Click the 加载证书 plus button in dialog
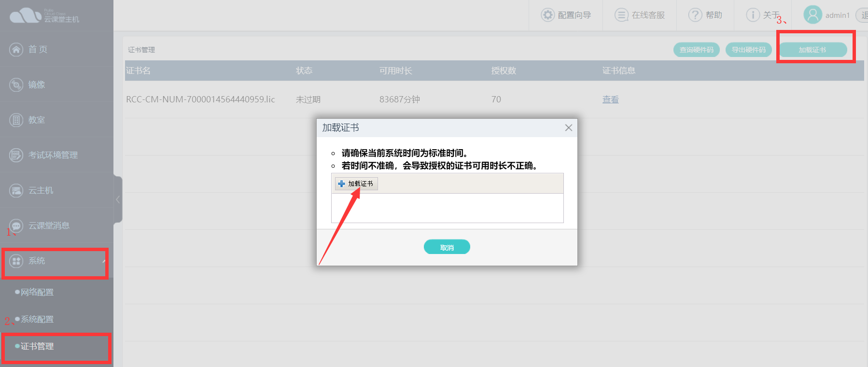Screen dimensions: 868x367 pyautogui.click(x=356, y=184)
